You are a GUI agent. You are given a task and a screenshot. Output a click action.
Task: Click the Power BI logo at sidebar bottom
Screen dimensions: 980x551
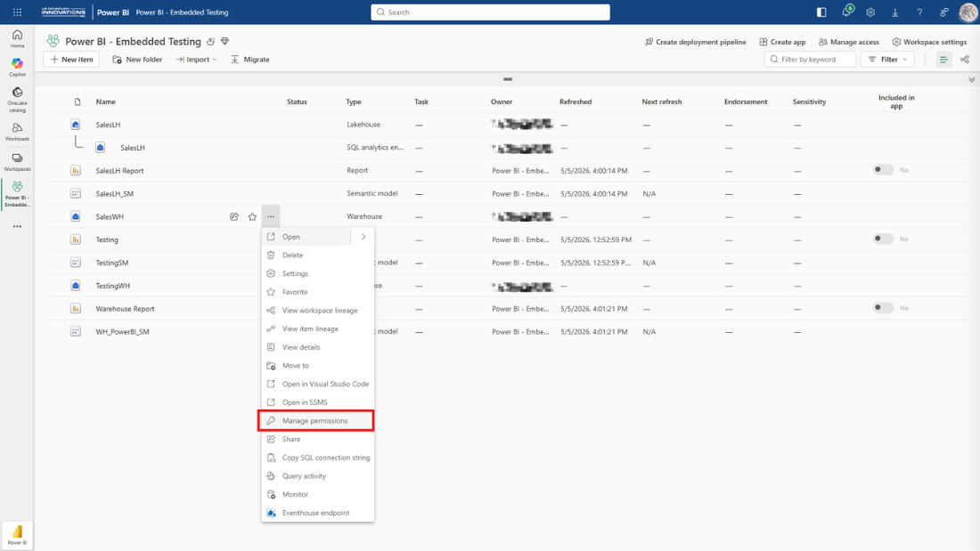17,535
